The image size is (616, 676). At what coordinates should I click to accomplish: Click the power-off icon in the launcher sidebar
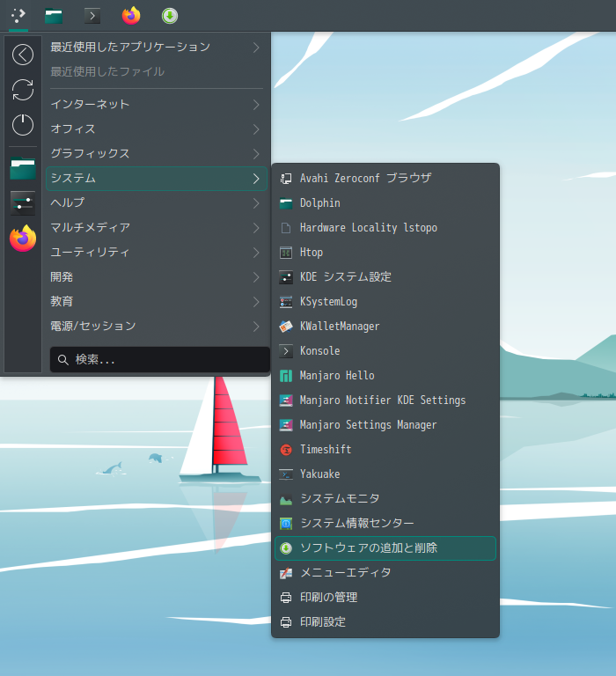[23, 125]
